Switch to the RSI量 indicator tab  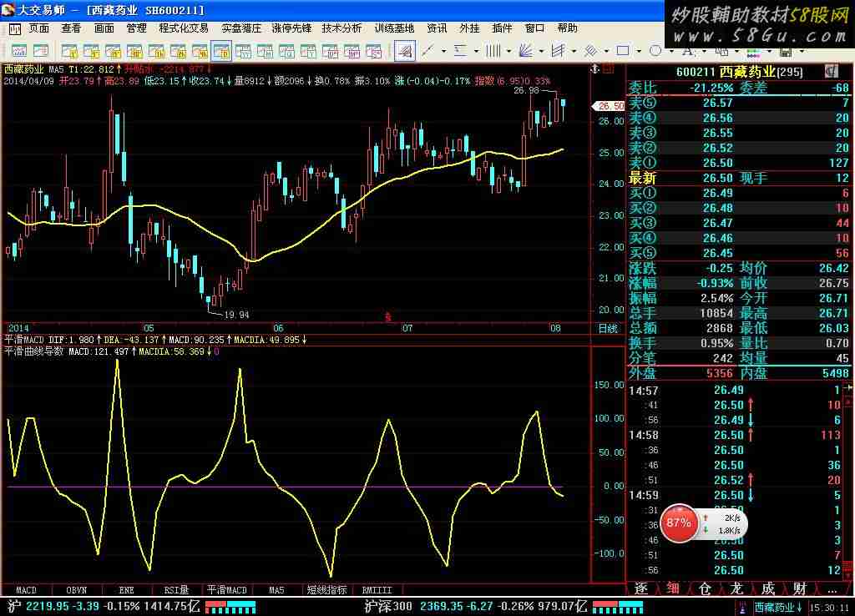(x=176, y=590)
